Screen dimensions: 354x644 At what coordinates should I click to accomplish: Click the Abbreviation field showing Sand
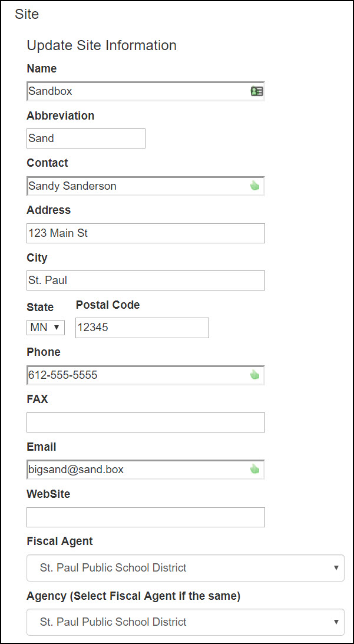point(85,138)
